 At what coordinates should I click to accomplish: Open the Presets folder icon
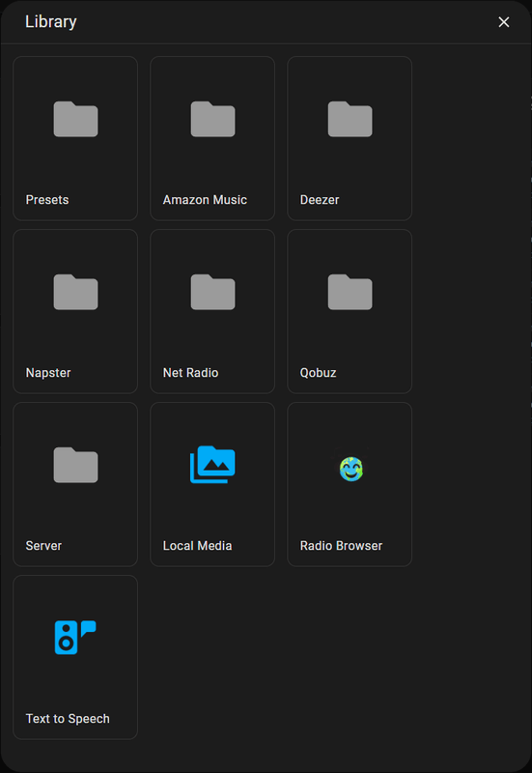(75, 119)
